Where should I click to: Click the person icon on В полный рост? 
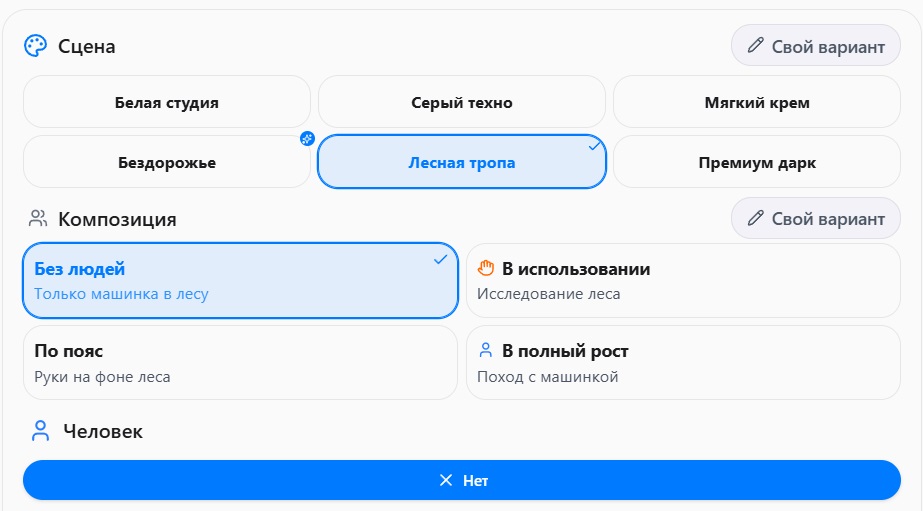click(487, 351)
